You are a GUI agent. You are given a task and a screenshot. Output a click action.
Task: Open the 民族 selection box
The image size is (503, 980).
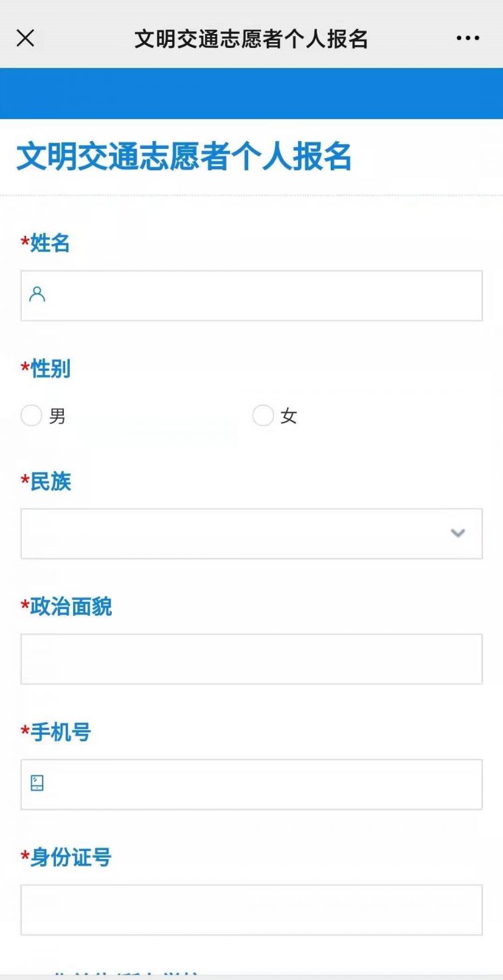(x=251, y=534)
